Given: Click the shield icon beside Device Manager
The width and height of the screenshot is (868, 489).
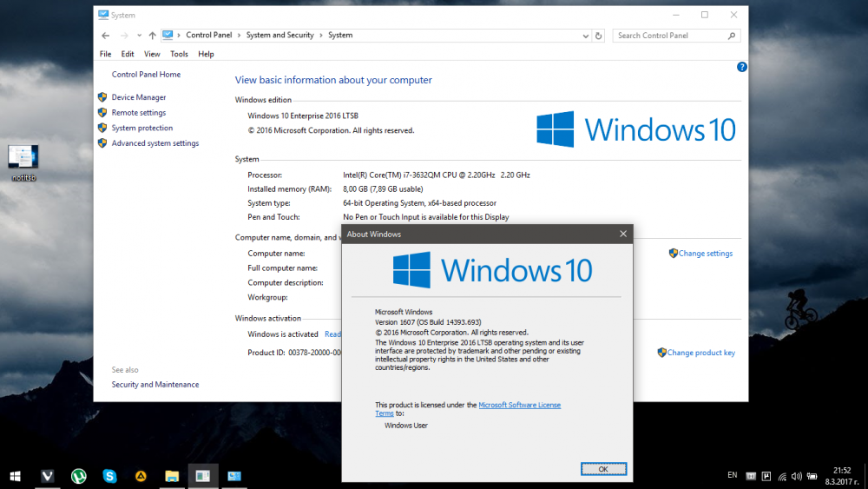Looking at the screenshot, I should pyautogui.click(x=102, y=97).
